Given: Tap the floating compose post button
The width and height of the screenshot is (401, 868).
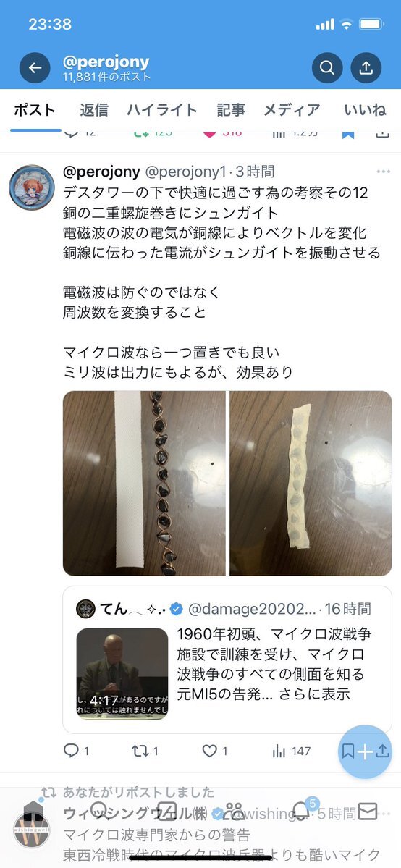Looking at the screenshot, I should coord(364,751).
